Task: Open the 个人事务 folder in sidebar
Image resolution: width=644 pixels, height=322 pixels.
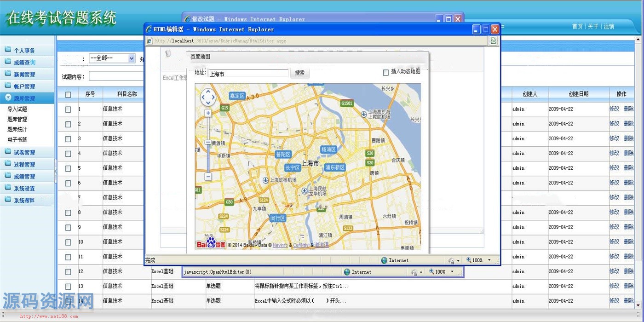Action: point(24,51)
